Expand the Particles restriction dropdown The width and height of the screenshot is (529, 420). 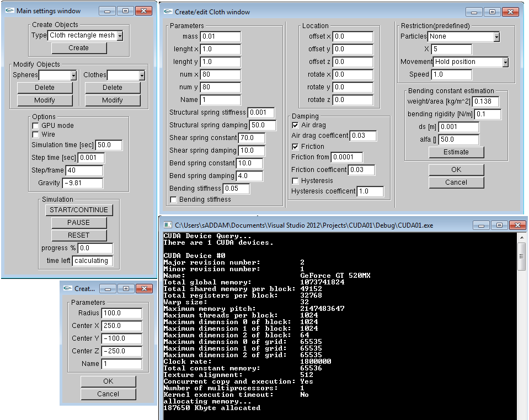496,36
